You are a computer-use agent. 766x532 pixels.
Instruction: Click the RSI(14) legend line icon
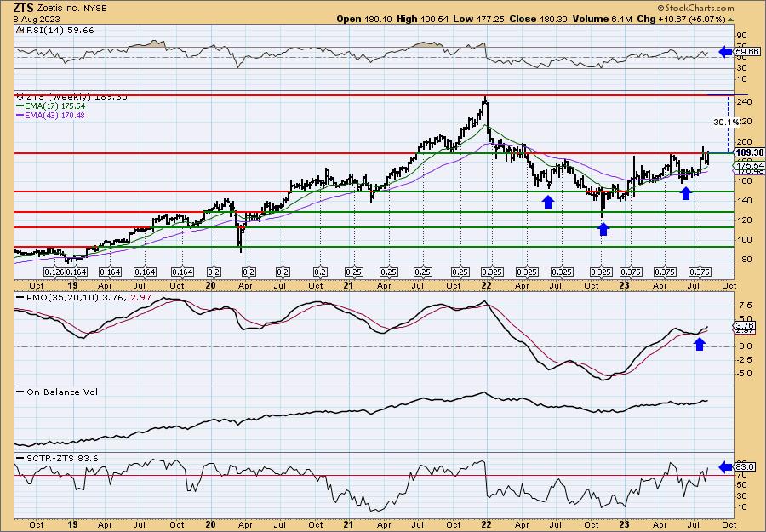pos(19,30)
